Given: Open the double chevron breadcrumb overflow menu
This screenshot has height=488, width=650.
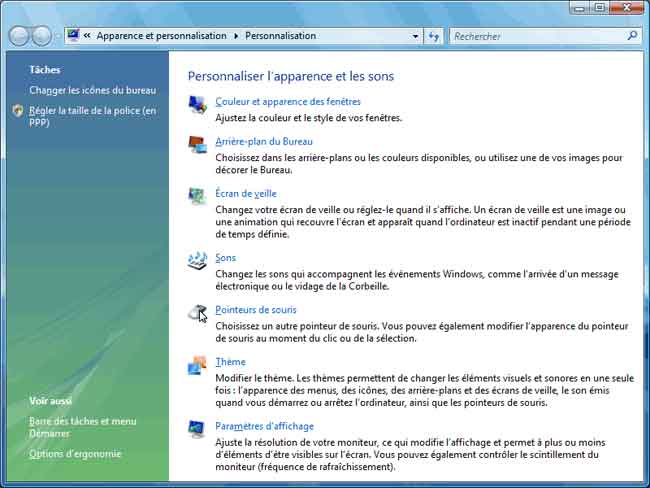Looking at the screenshot, I should 88,36.
